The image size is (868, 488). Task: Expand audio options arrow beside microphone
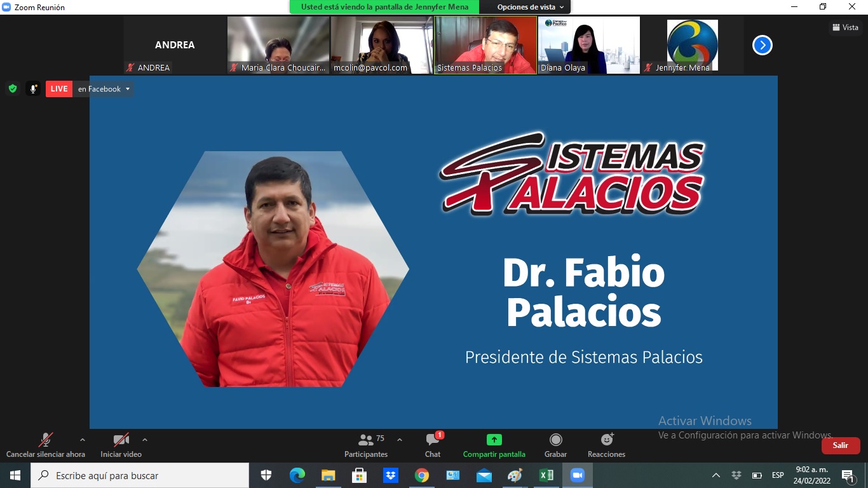[82, 440]
